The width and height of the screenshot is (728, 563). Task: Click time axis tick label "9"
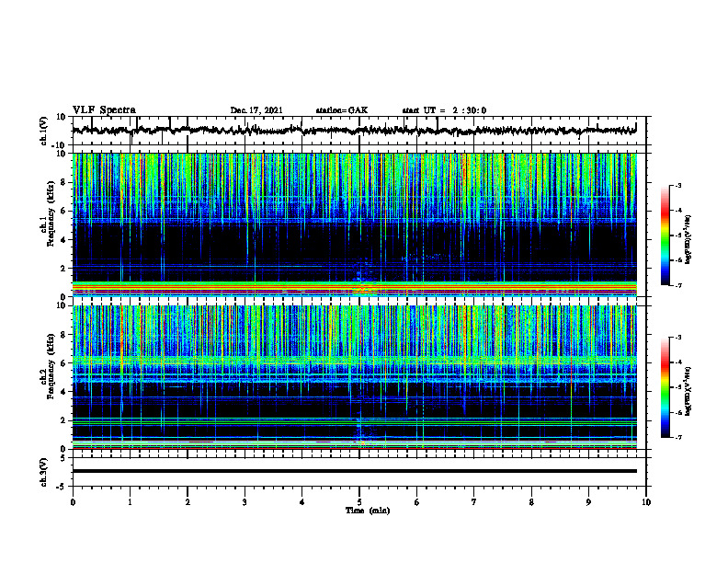pos(588,502)
